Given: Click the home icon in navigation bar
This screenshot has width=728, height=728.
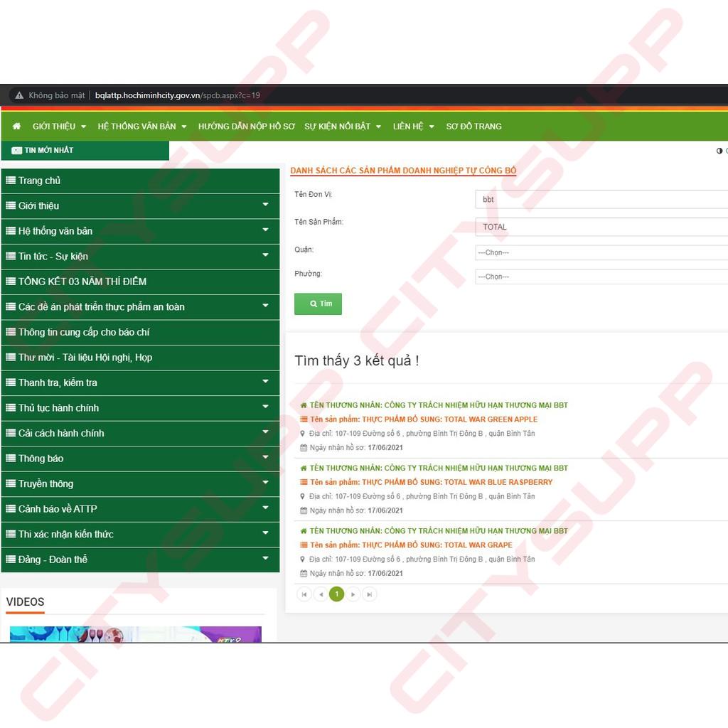Looking at the screenshot, I should pyautogui.click(x=16, y=127).
